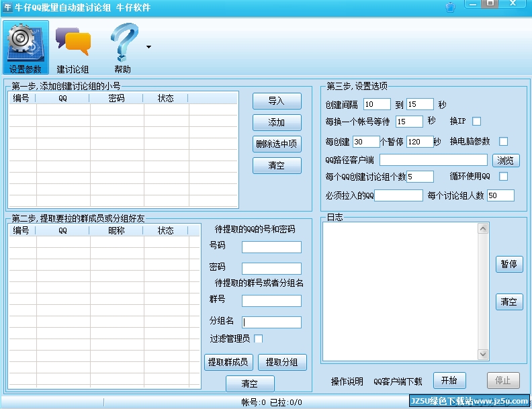Enable the 循环使用QQ checkbox
Viewport: 532px width, 409px height.
pos(504,177)
